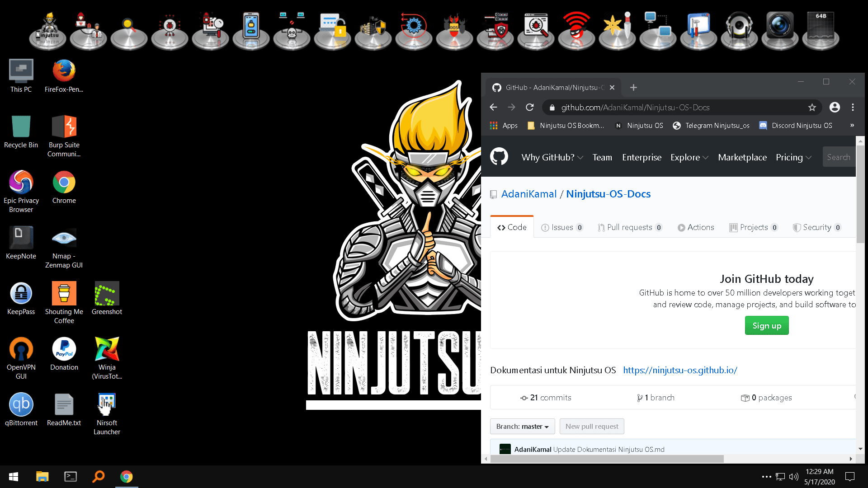Image resolution: width=868 pixels, height=488 pixels.
Task: Open PayPal Donation desktop icon
Action: coord(64,354)
